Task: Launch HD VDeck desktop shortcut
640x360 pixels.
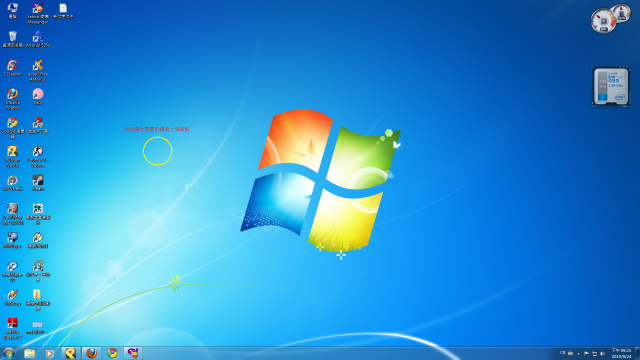Action: click(x=13, y=182)
